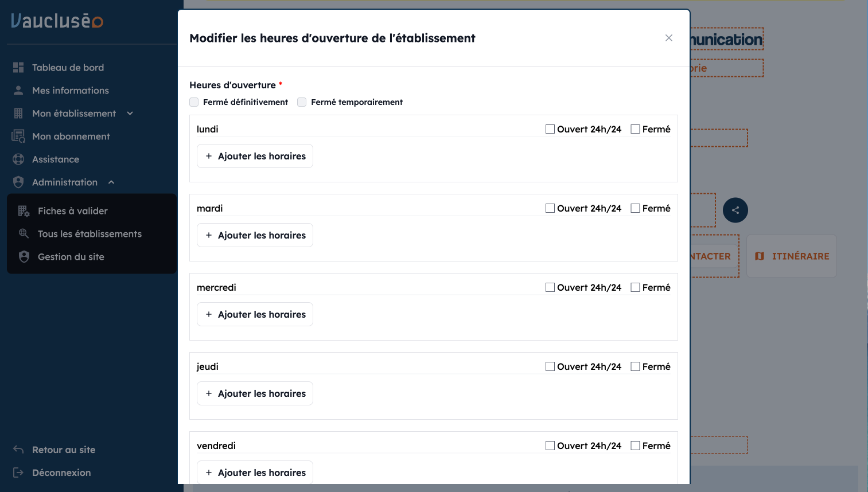Mark mardi as Fermé

(635, 208)
